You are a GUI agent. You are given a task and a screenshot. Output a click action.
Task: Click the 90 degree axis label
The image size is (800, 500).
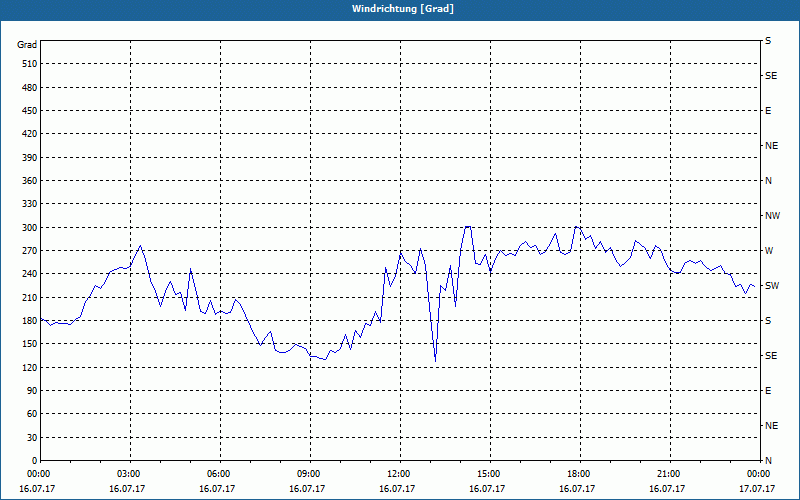(30, 391)
